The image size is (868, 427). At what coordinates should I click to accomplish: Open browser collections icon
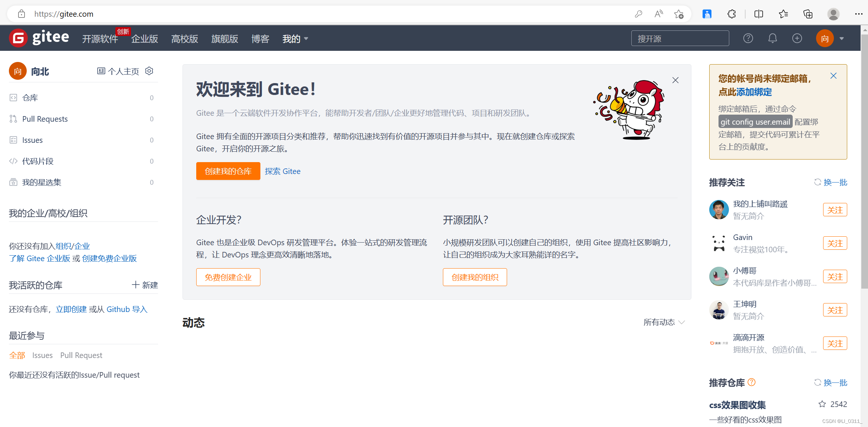(808, 14)
